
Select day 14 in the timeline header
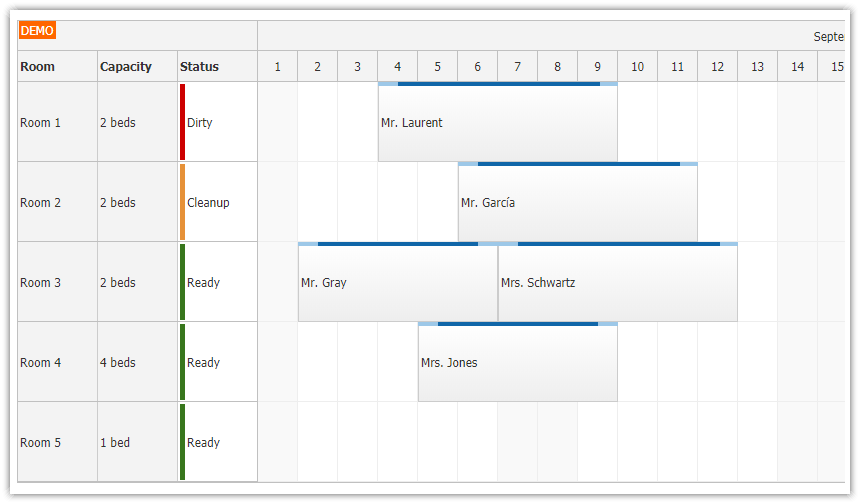tap(797, 67)
